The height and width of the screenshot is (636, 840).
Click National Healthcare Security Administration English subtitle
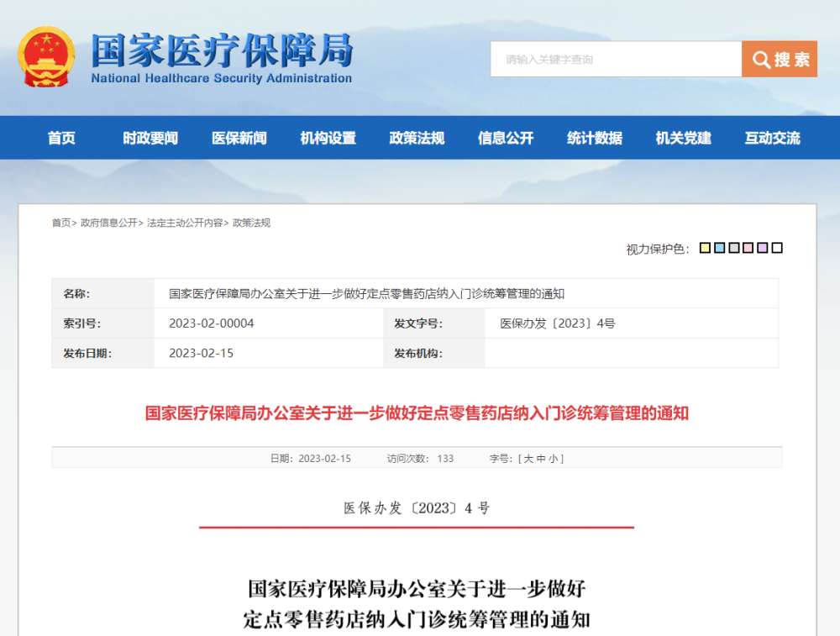click(x=221, y=78)
